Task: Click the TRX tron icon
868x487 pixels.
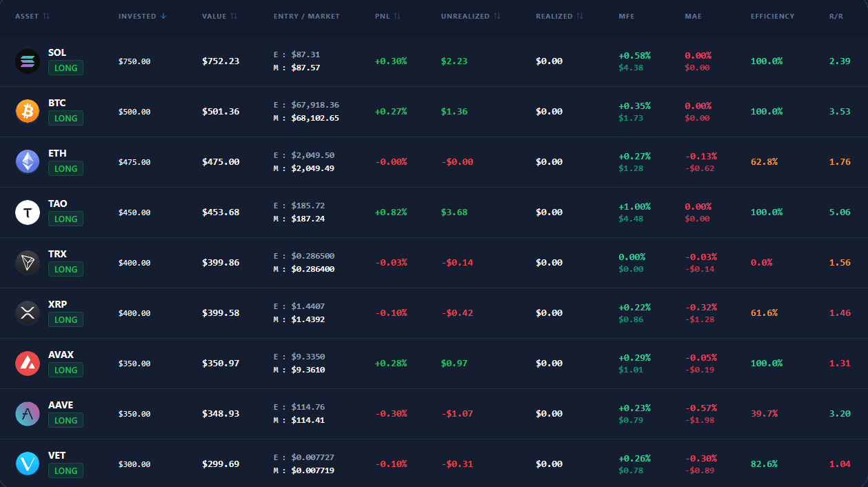Action: pos(28,263)
